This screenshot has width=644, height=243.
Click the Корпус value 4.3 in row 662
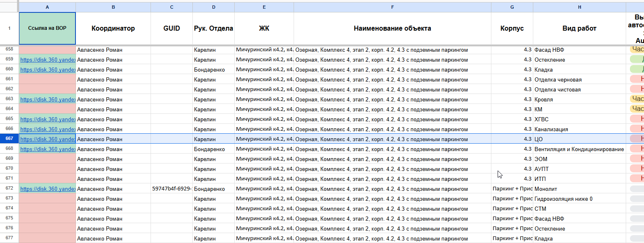coord(512,89)
